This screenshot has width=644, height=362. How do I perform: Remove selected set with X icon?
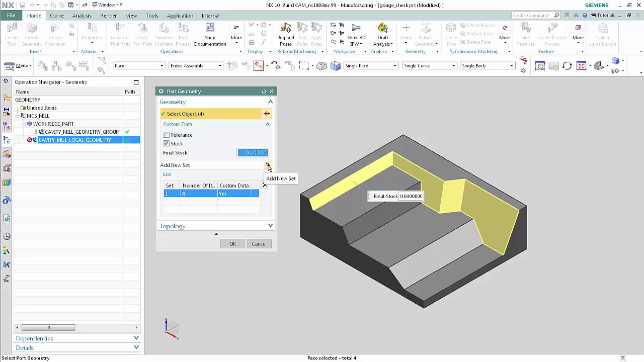[265, 186]
